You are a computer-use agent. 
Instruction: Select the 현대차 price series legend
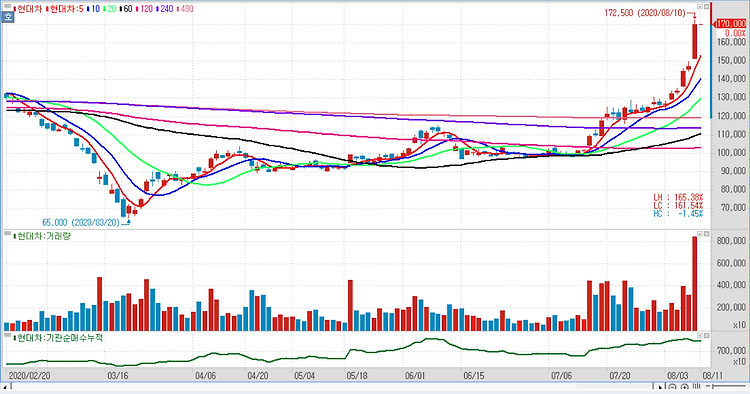click(27, 9)
